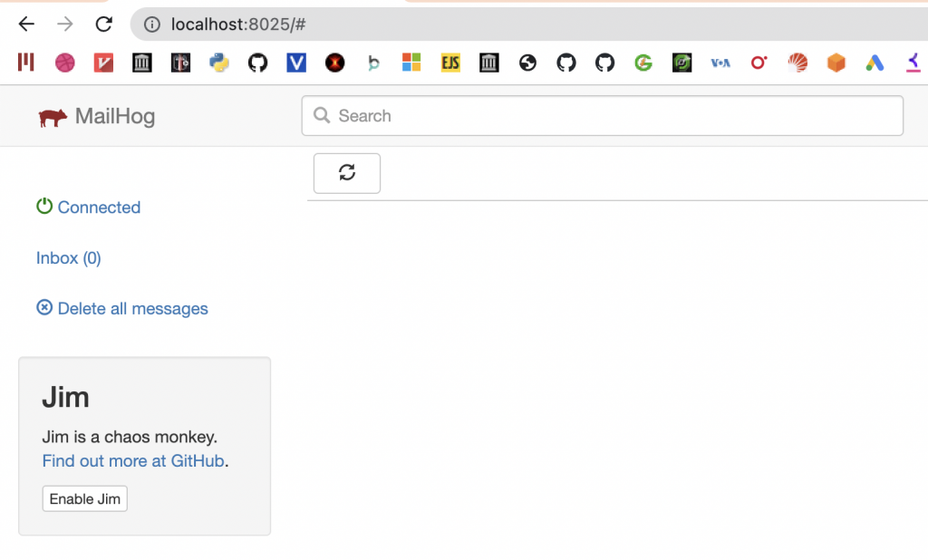Open the Python logo bookmark
Viewport: 928px width, 560px height.
point(219,63)
